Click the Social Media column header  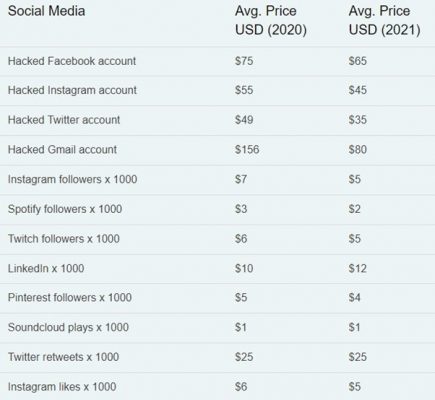[x=46, y=11]
